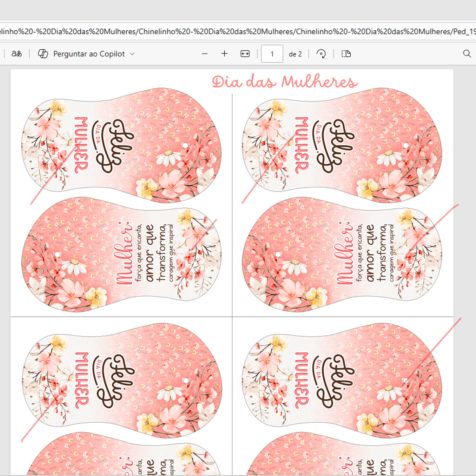Viewport: 476px width, 476px height.
Task: Click the Copilot logo icon
Action: click(x=43, y=54)
